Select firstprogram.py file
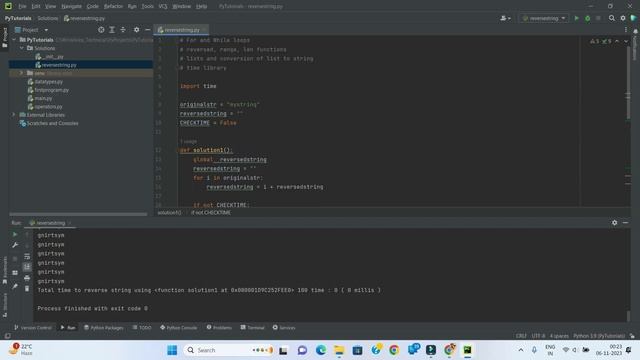The width and height of the screenshot is (640, 360). click(48, 90)
